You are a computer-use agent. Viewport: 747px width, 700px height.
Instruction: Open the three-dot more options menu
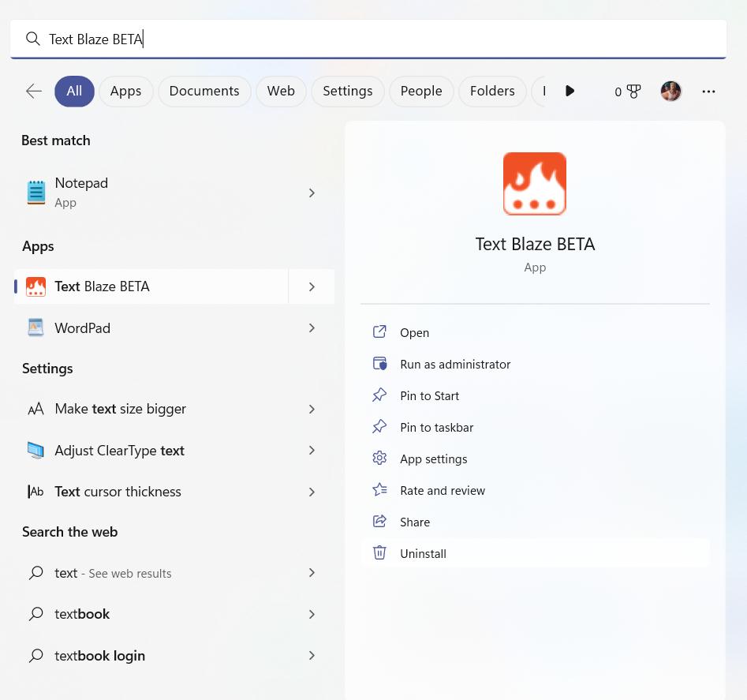[x=708, y=92]
